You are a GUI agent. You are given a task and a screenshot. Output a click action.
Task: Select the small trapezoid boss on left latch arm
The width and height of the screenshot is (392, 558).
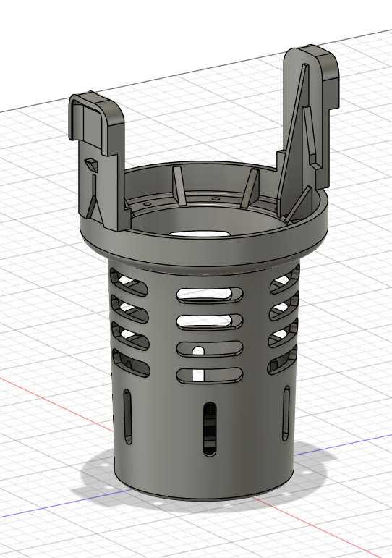[x=91, y=165]
